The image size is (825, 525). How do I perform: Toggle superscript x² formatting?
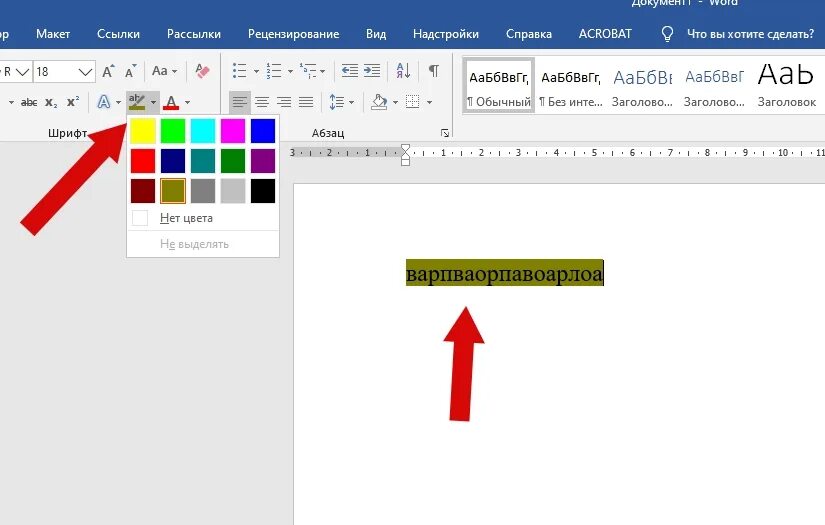click(x=73, y=102)
